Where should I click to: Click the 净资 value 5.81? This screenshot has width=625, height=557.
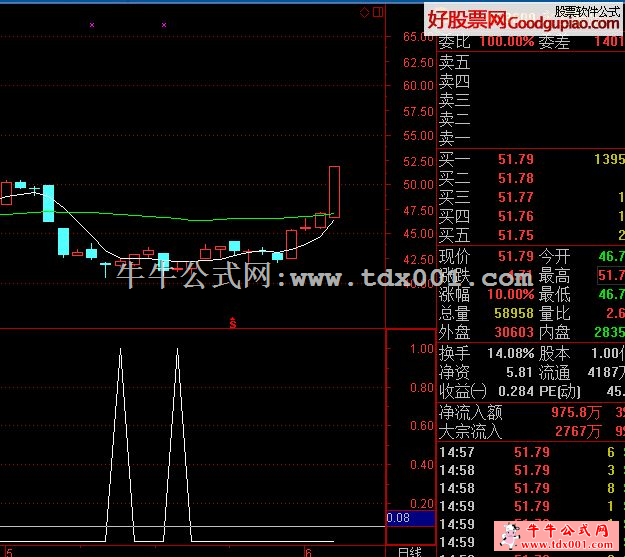pyautogui.click(x=519, y=373)
